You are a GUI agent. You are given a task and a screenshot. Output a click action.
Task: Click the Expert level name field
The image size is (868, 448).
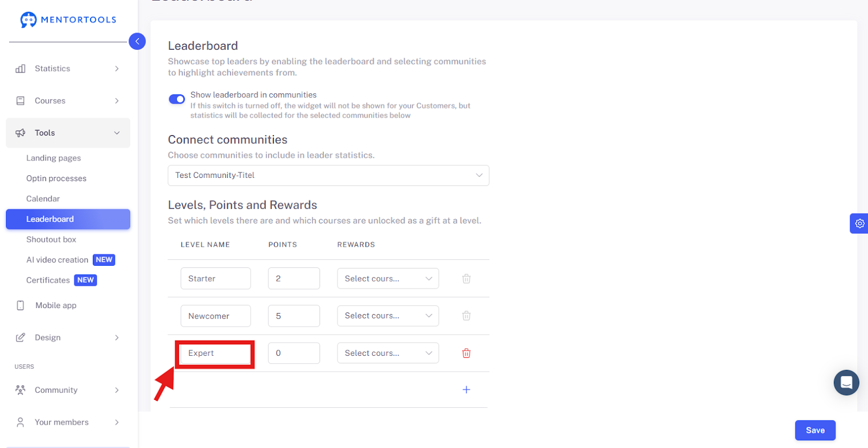point(215,353)
